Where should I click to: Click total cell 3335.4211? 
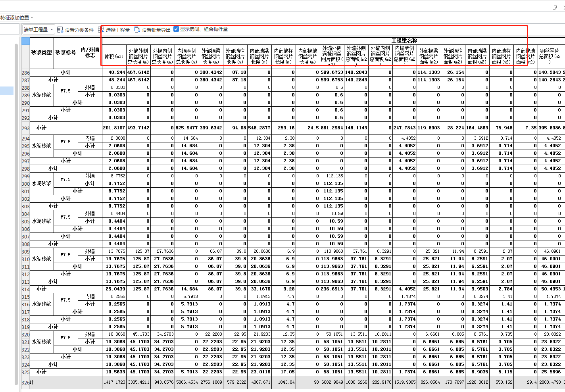pyautogui.click(x=138, y=382)
